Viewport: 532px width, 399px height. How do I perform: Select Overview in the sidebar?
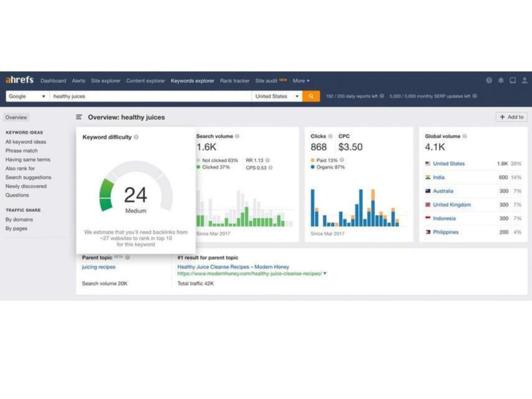[x=16, y=118]
